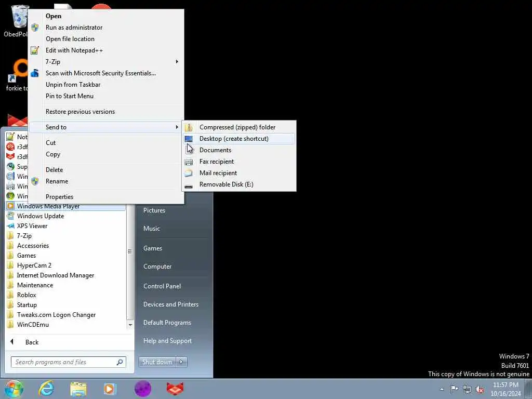Open the Action Center flag icon

click(454, 389)
